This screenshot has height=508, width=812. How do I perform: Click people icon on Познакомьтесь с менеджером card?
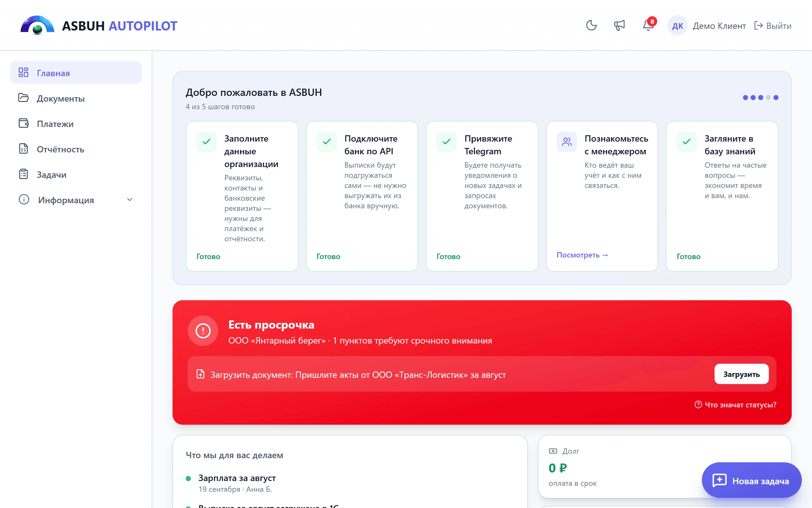pos(567,142)
